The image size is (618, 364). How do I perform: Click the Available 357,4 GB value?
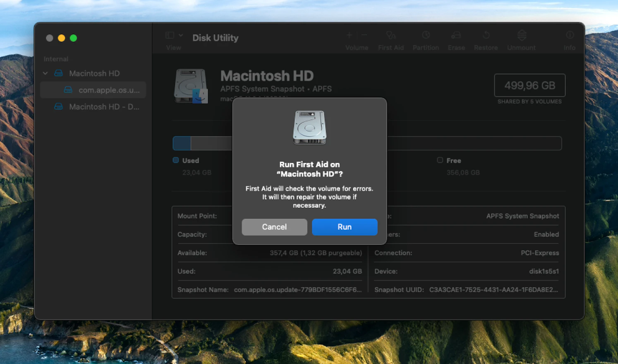(x=316, y=253)
